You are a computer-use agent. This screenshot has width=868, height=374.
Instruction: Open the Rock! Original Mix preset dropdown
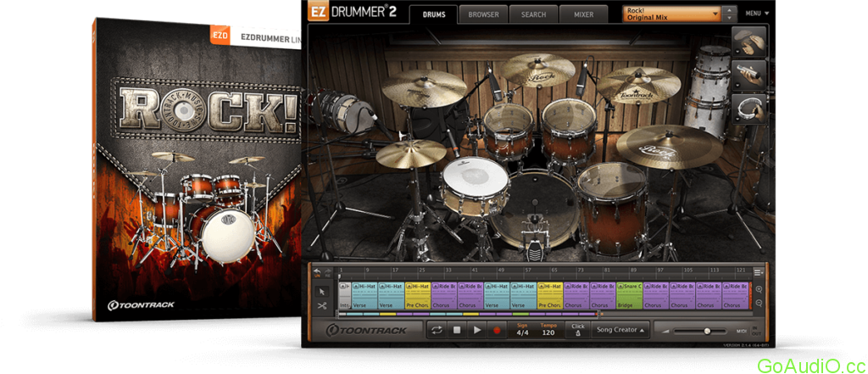coord(672,14)
